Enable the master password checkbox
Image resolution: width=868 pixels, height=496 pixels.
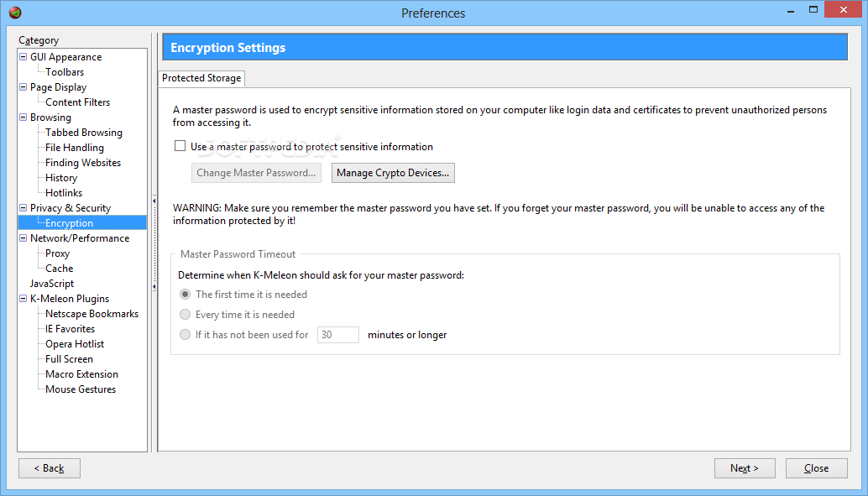coord(180,146)
